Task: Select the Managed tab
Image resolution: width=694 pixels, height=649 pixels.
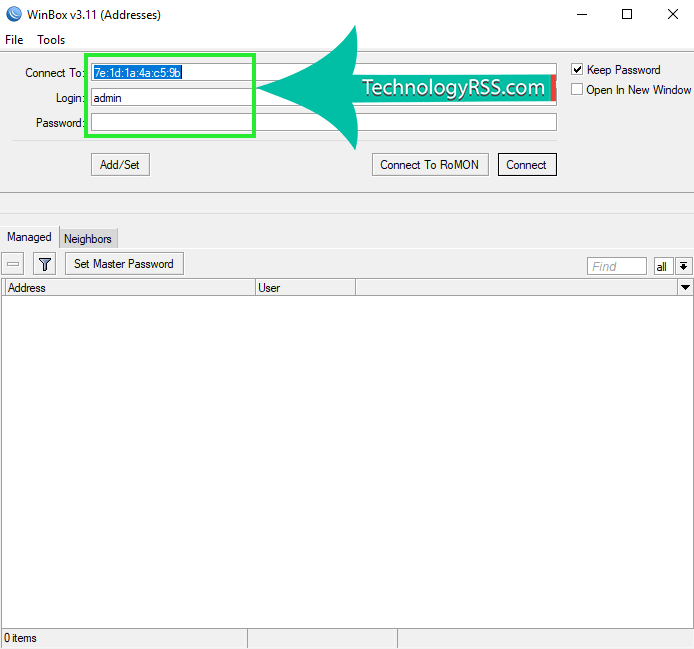Action: tap(29, 237)
